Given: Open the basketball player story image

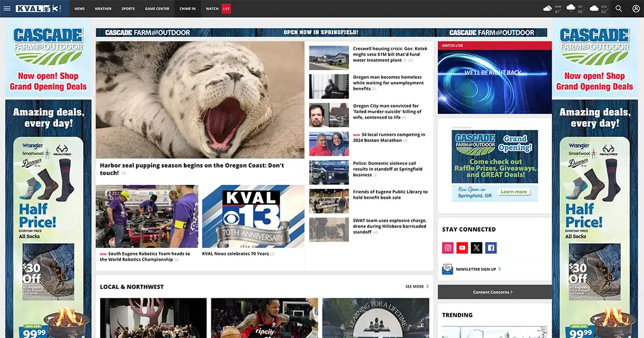Looking at the screenshot, I should 265,318.
